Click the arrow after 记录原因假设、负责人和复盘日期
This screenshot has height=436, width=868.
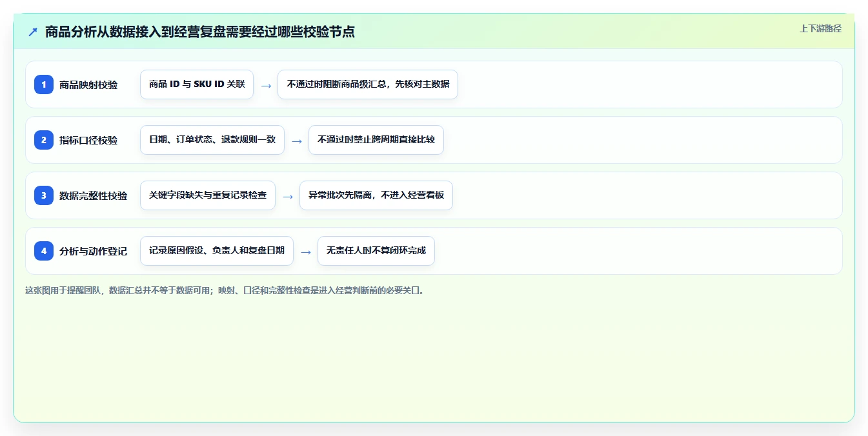[306, 252]
